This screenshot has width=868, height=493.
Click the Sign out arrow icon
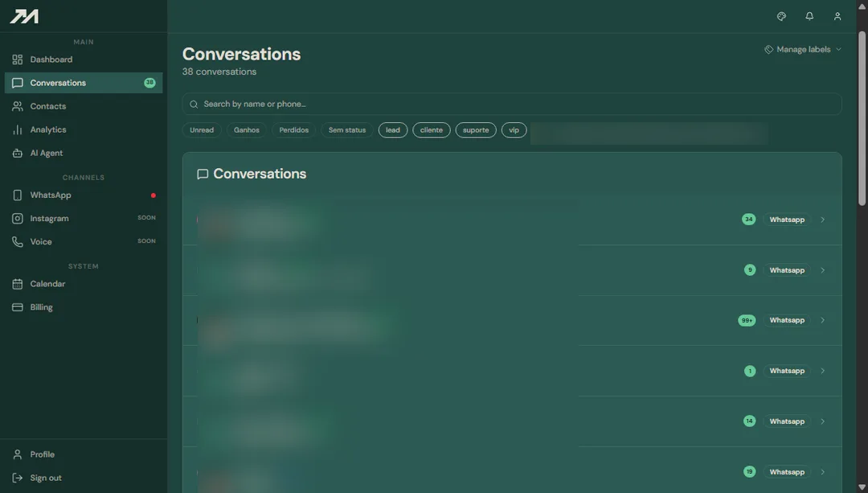click(x=17, y=478)
